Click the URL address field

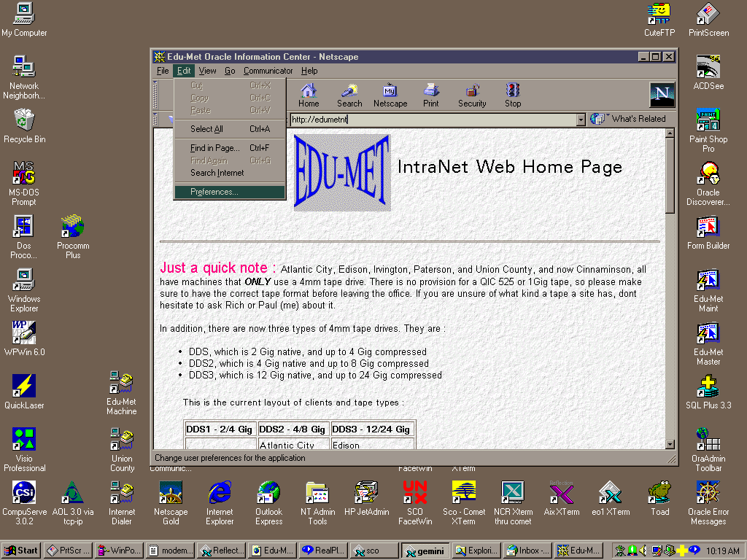pyautogui.click(x=433, y=120)
